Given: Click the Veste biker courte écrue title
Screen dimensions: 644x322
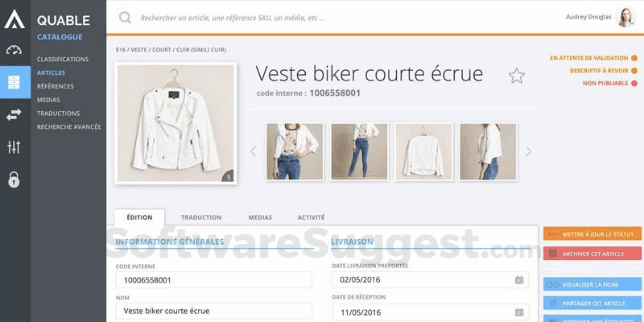Looking at the screenshot, I should 369,74.
